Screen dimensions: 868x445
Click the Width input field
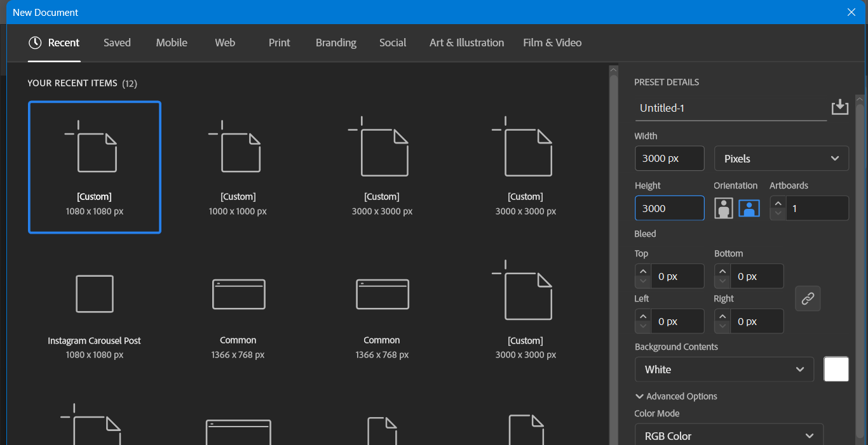(x=670, y=159)
